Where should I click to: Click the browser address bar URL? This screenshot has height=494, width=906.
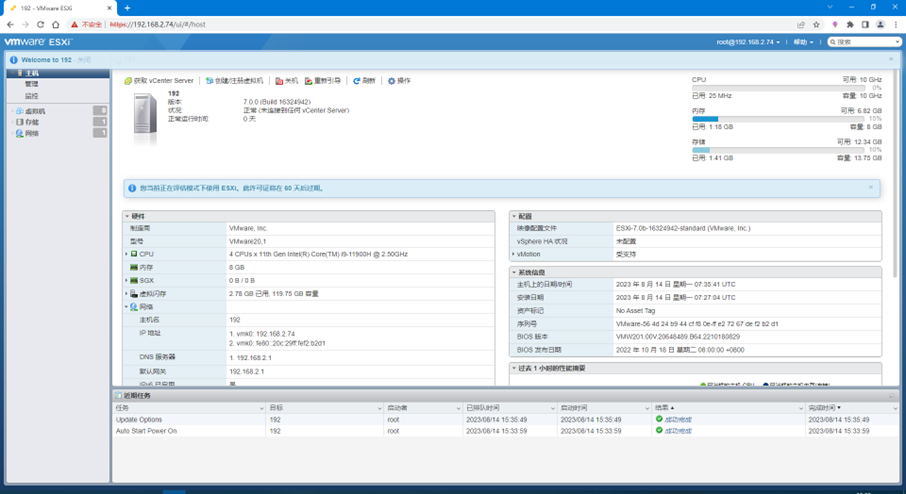point(158,24)
